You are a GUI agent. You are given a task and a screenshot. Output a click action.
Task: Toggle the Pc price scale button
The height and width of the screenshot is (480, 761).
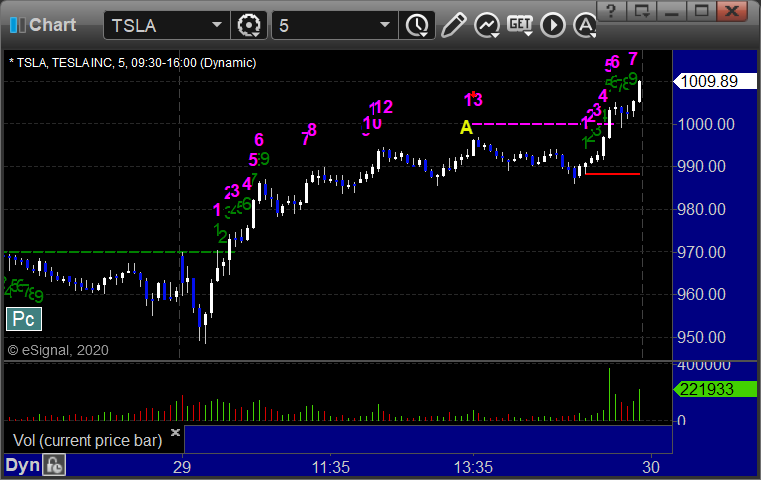pyautogui.click(x=24, y=319)
